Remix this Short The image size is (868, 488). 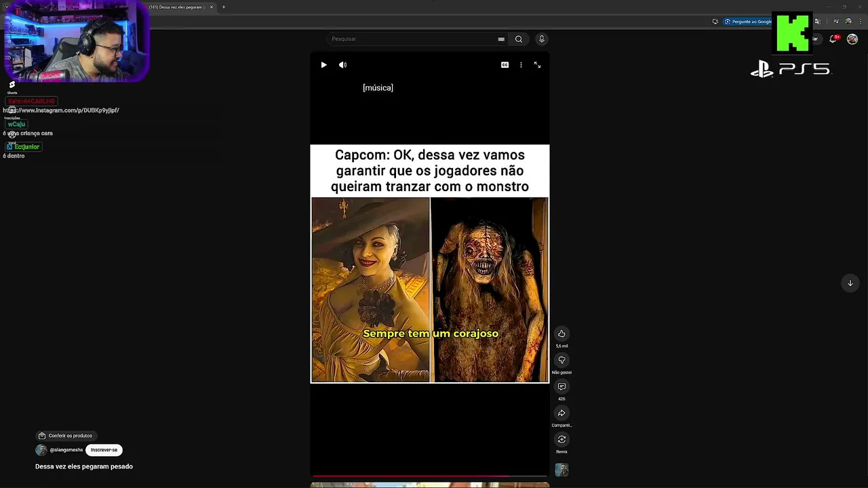(x=561, y=439)
